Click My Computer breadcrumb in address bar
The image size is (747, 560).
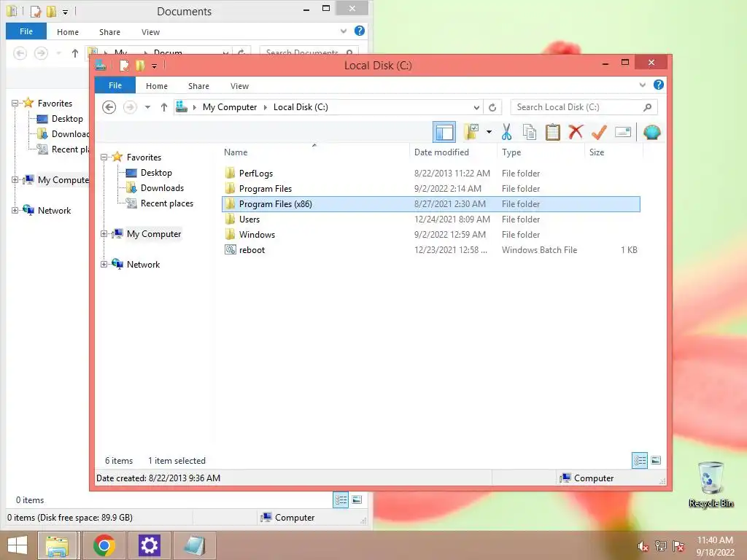click(x=230, y=107)
